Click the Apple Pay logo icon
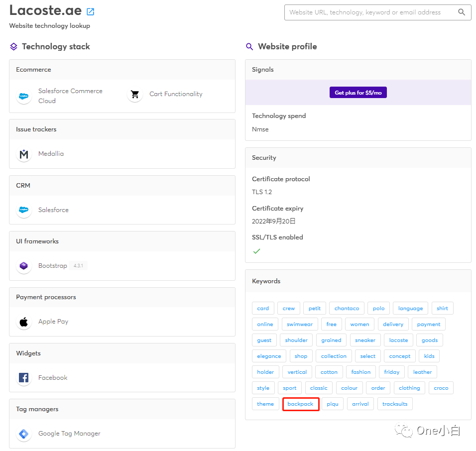This screenshot has height=451, width=476. click(24, 322)
